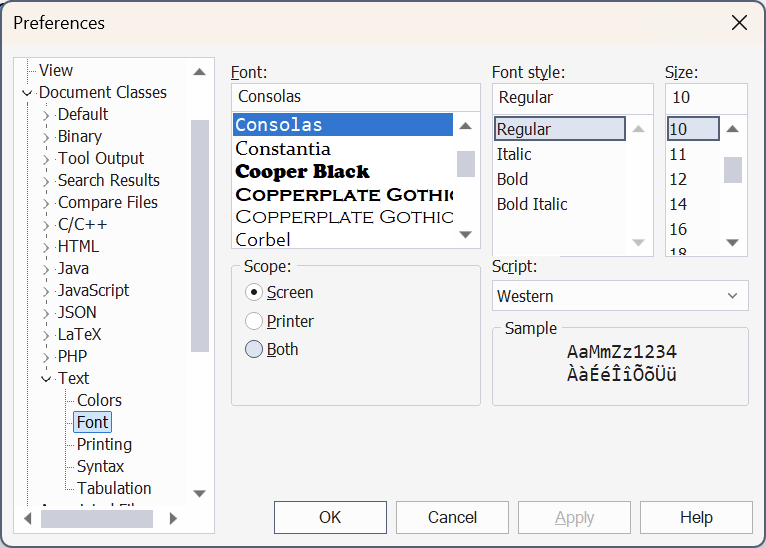Image resolution: width=766 pixels, height=548 pixels.
Task: Open Help for preferences
Action: pos(695,517)
